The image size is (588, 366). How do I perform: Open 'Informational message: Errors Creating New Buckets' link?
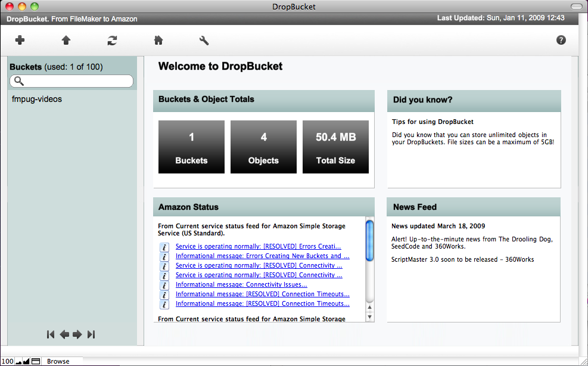263,256
